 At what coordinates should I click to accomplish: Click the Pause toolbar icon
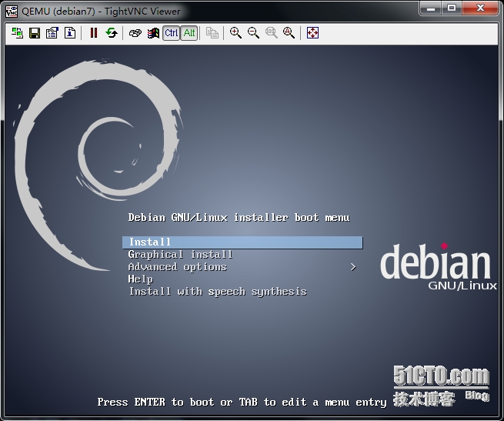(94, 33)
